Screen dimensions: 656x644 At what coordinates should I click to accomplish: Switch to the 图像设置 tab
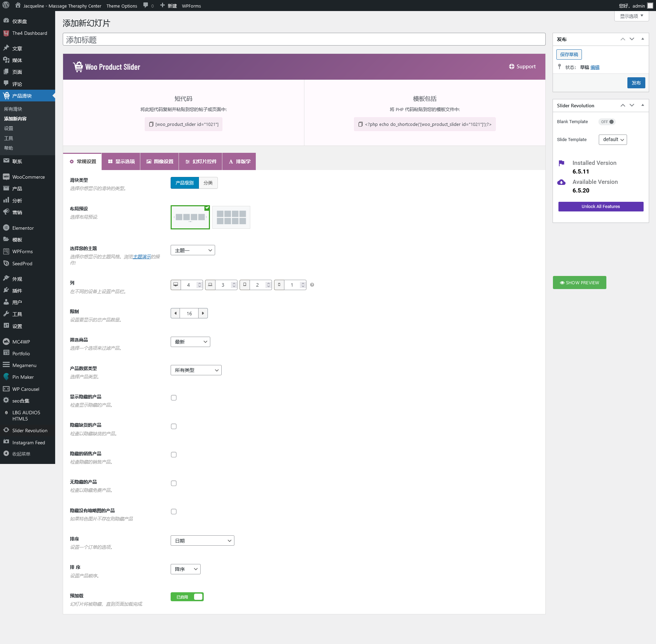160,161
